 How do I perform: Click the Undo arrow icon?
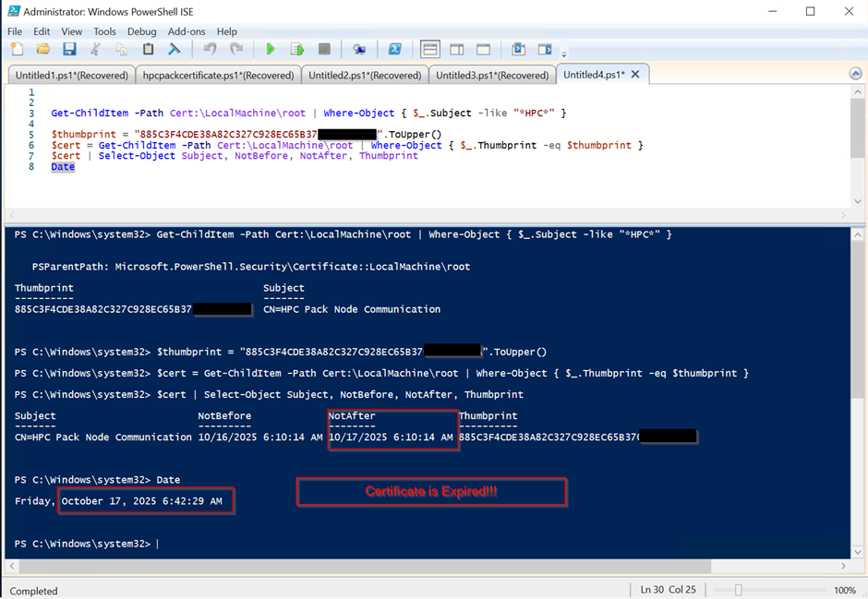(210, 49)
